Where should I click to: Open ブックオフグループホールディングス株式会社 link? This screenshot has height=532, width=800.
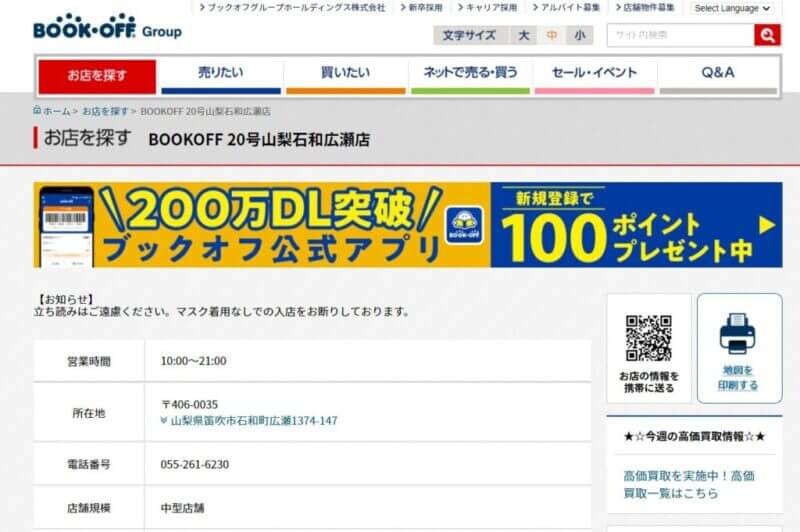pos(293,8)
